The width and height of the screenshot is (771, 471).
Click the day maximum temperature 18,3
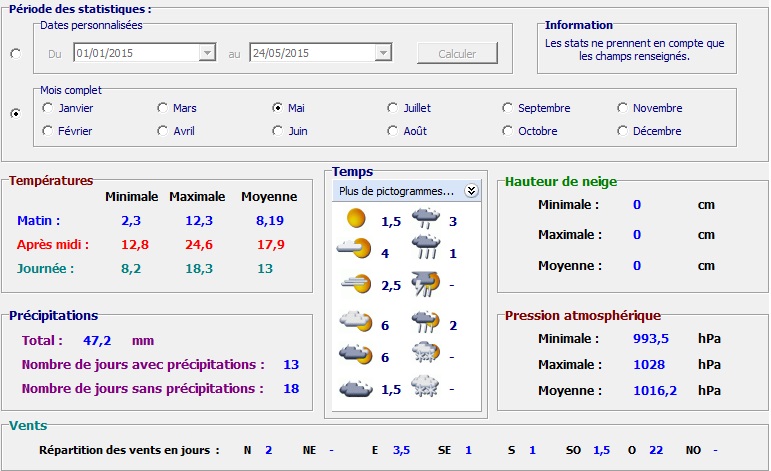click(x=199, y=268)
